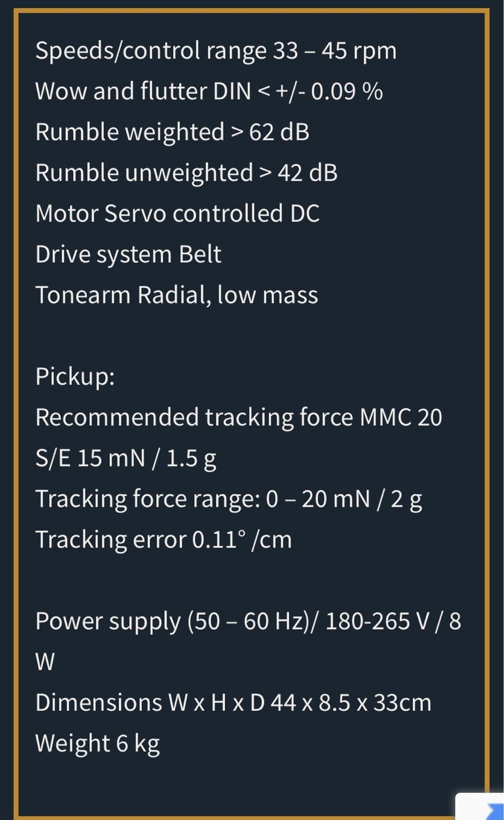Select the Tracking error 0.11° /cm text
The height and width of the screenshot is (820, 504).
point(163,539)
